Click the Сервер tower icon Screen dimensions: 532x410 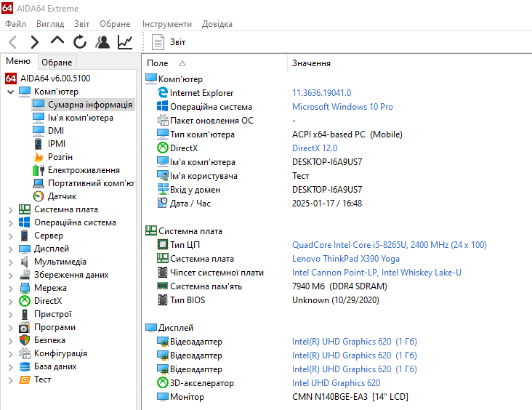click(25, 236)
